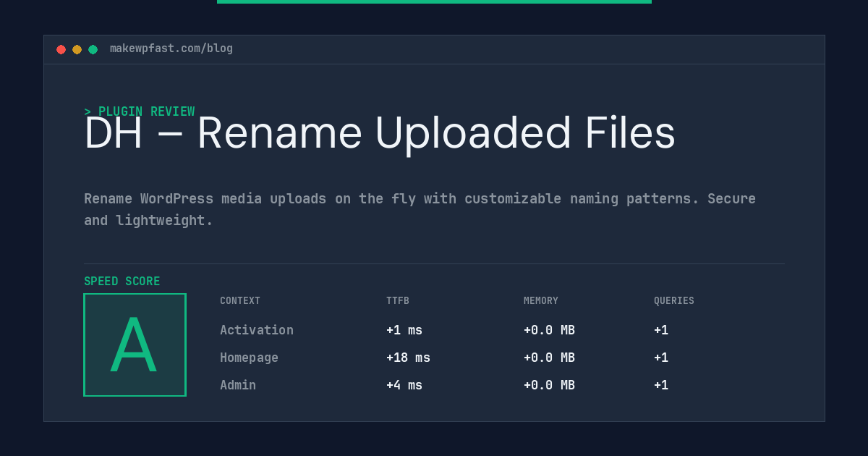The width and height of the screenshot is (868, 456).
Task: Select the Homepage row label
Action: (x=249, y=358)
